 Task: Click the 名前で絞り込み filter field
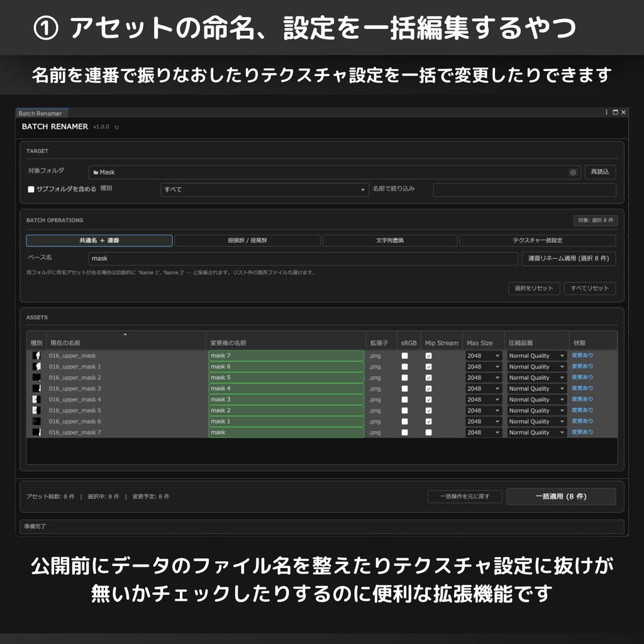click(x=525, y=190)
